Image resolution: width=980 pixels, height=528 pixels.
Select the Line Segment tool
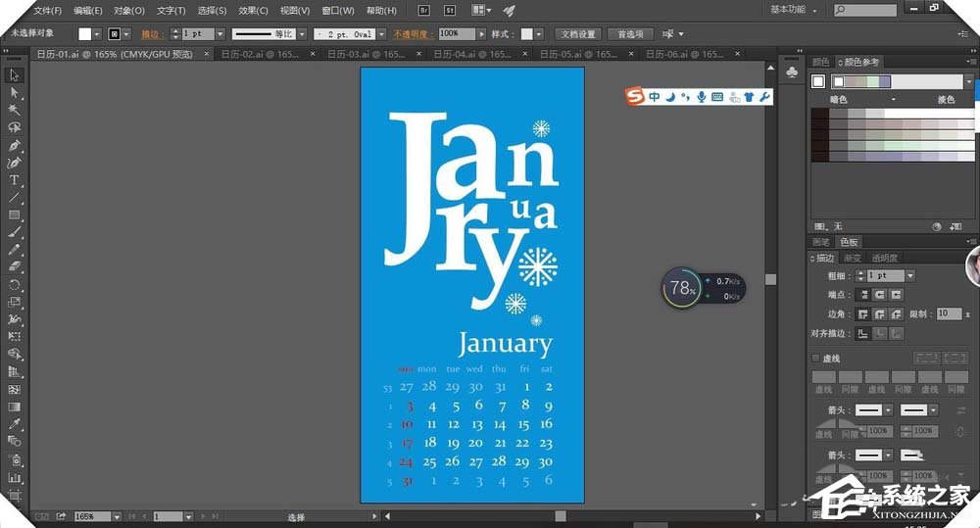14,198
